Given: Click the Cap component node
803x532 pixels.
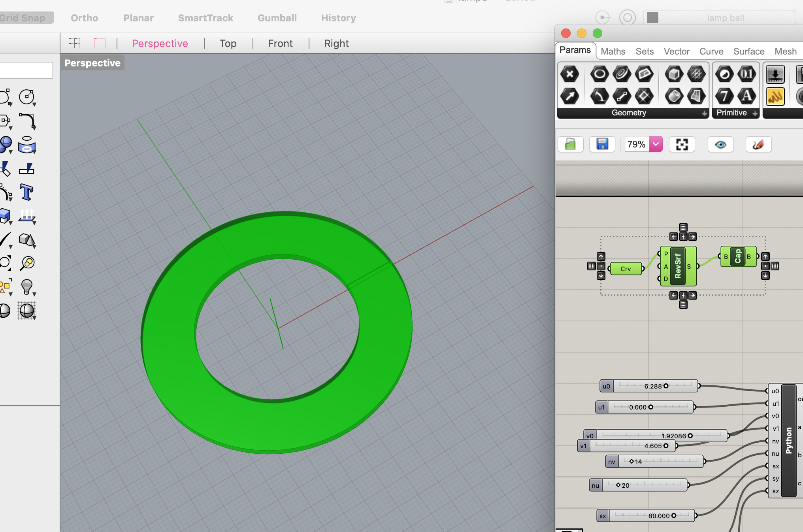Looking at the screenshot, I should [737, 257].
